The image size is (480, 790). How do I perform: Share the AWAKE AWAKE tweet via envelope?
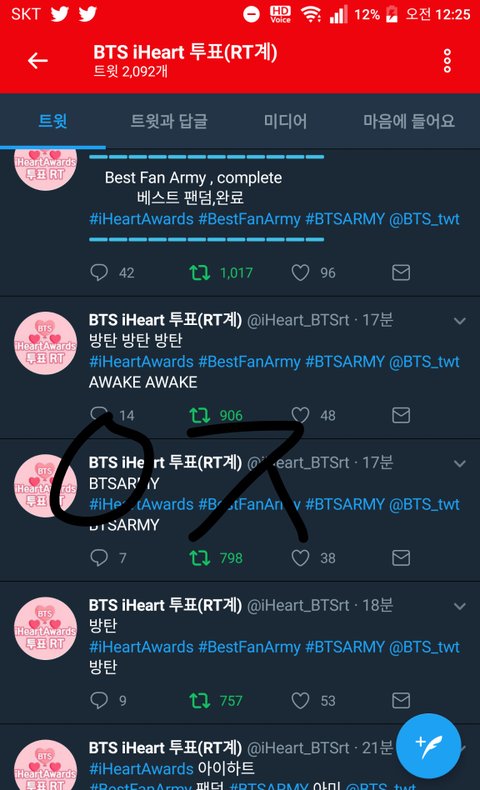(401, 415)
